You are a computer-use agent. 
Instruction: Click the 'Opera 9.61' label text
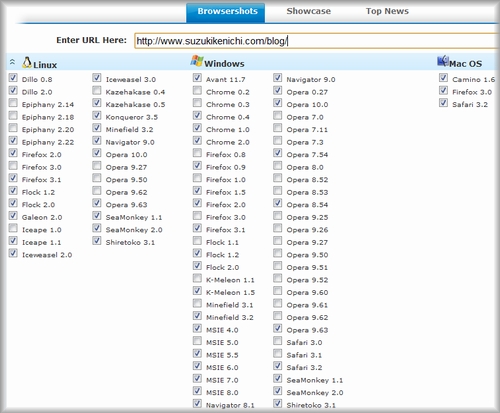(x=307, y=305)
